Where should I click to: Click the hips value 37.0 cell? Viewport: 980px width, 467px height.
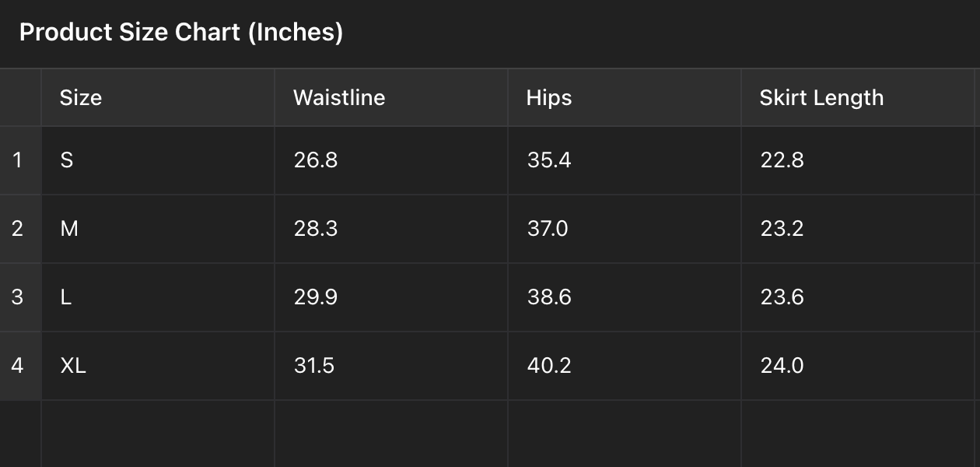624,229
